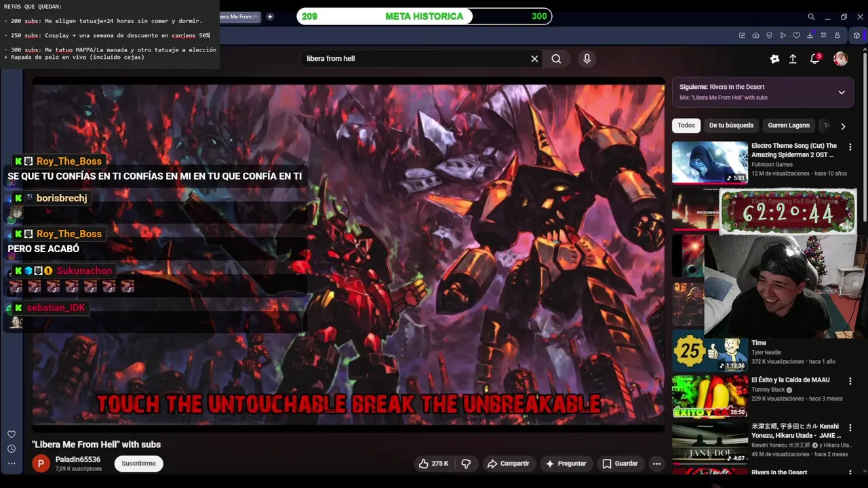This screenshot has height=488, width=868.
Task: Open options for Kenshi Yonezu JANE DOE video
Action: tap(850, 428)
